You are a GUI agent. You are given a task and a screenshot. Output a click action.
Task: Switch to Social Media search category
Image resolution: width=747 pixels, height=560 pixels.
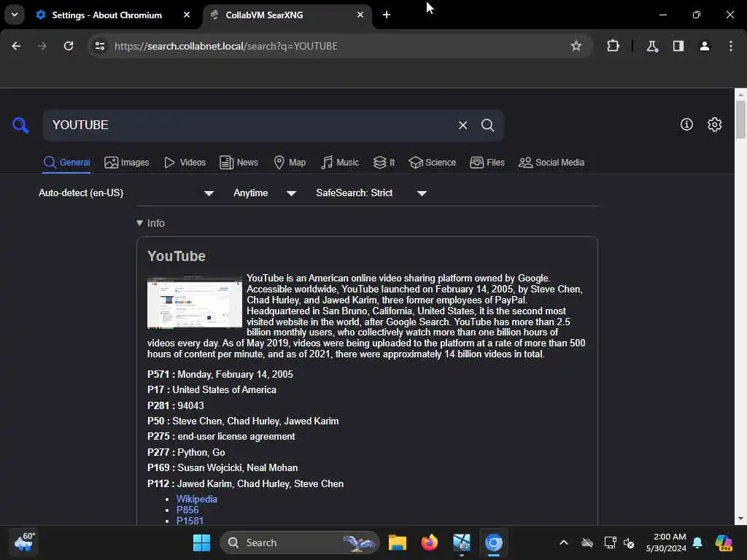click(x=551, y=163)
